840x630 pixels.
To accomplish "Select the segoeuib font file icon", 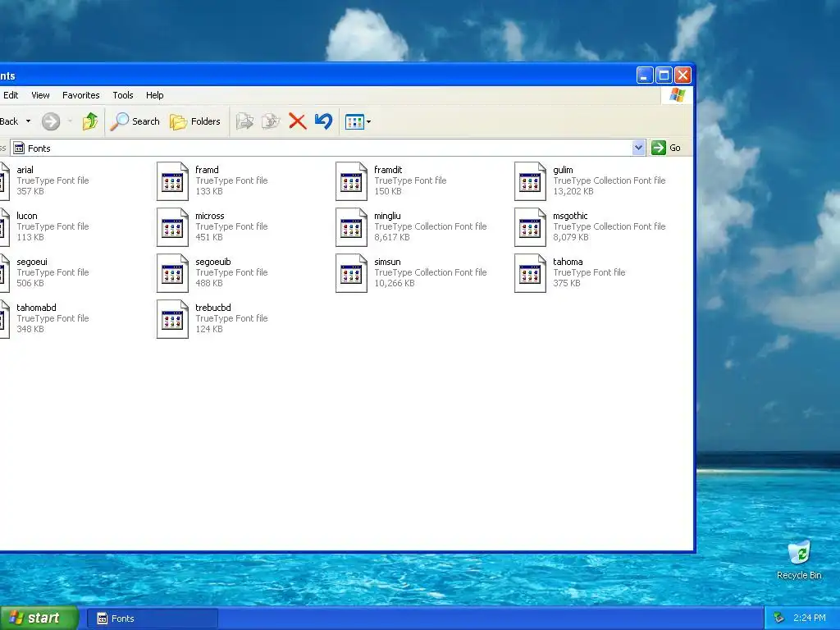I will [172, 274].
